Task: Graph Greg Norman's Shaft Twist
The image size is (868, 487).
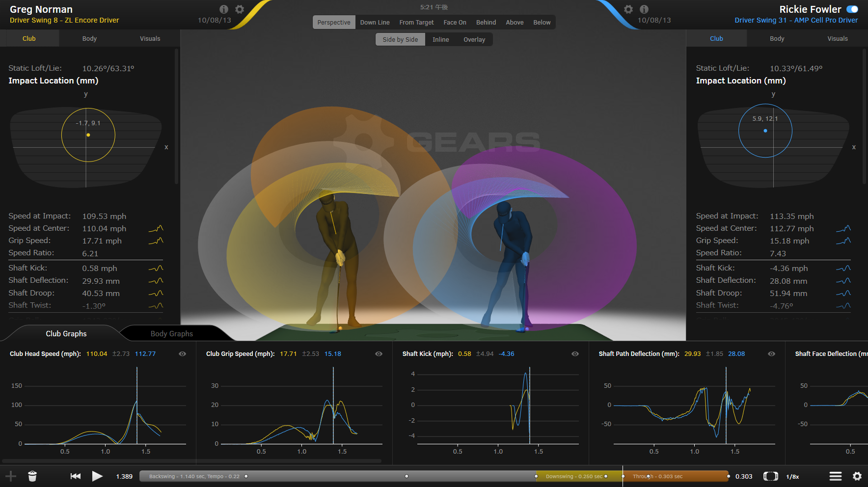Action: coord(156,306)
